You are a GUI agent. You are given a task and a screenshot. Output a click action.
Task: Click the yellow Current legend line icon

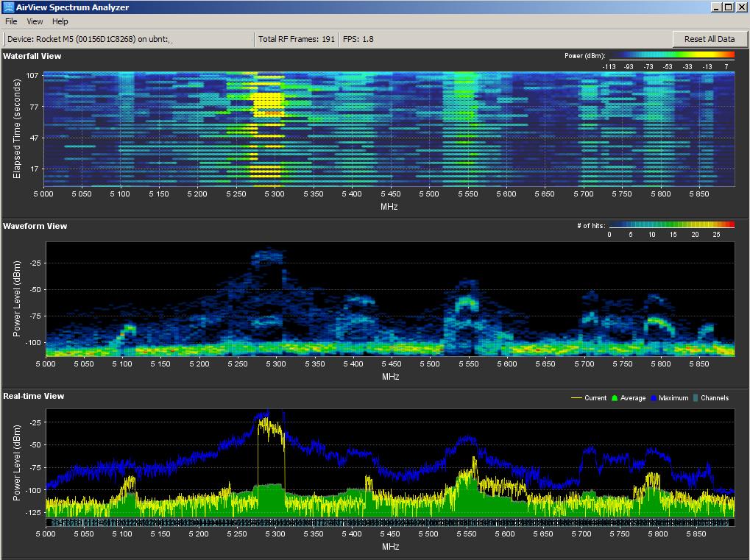(x=576, y=398)
